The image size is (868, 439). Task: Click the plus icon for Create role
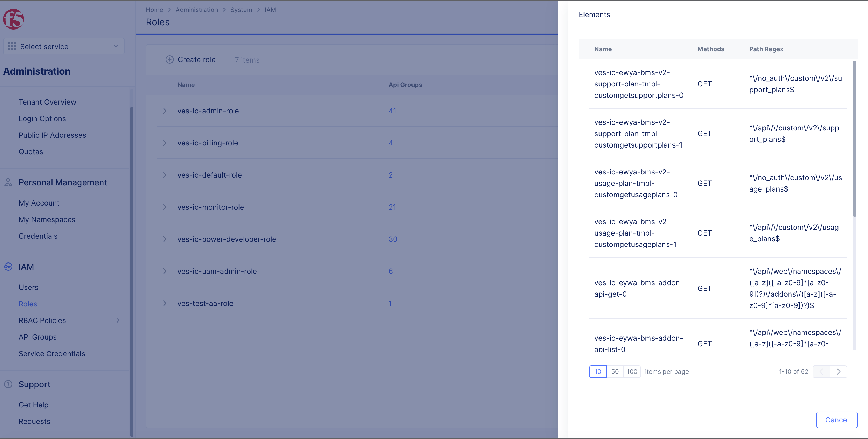(x=169, y=60)
